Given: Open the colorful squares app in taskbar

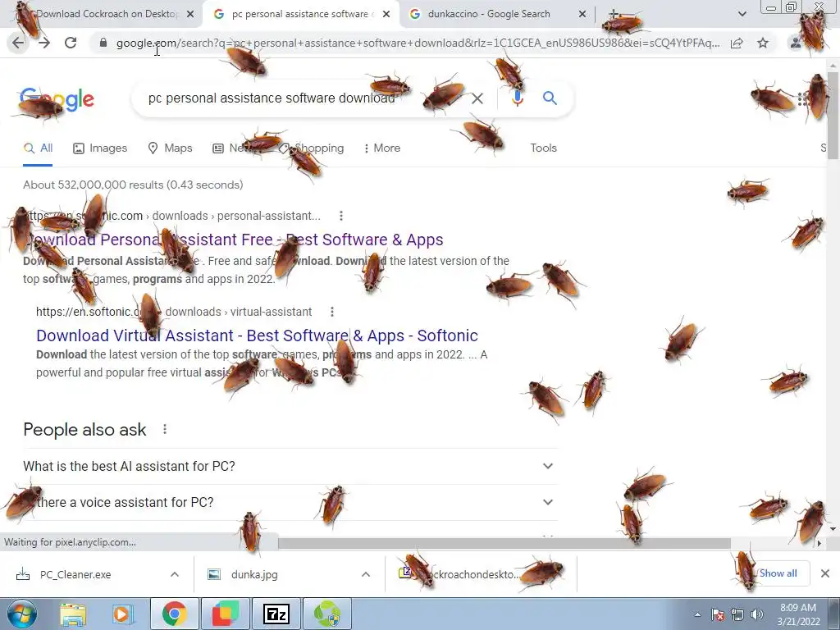Looking at the screenshot, I should (x=225, y=614).
